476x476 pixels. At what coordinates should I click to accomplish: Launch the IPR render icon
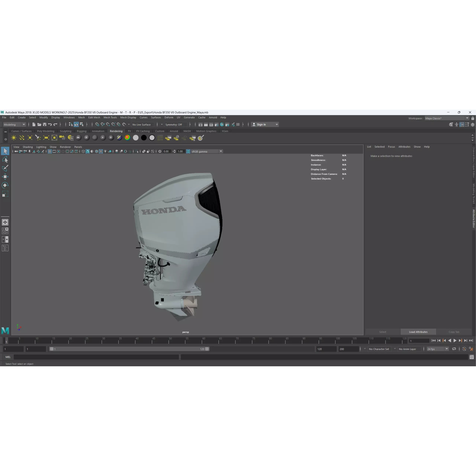coord(211,124)
